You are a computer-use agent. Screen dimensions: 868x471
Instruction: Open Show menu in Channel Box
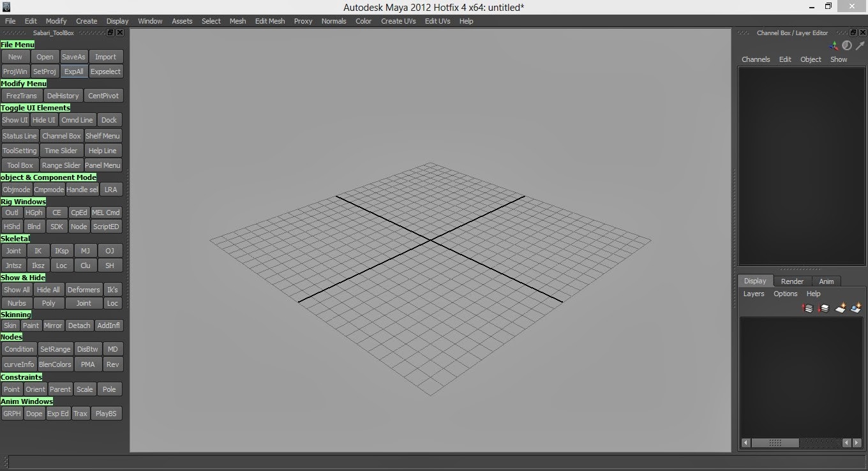839,59
